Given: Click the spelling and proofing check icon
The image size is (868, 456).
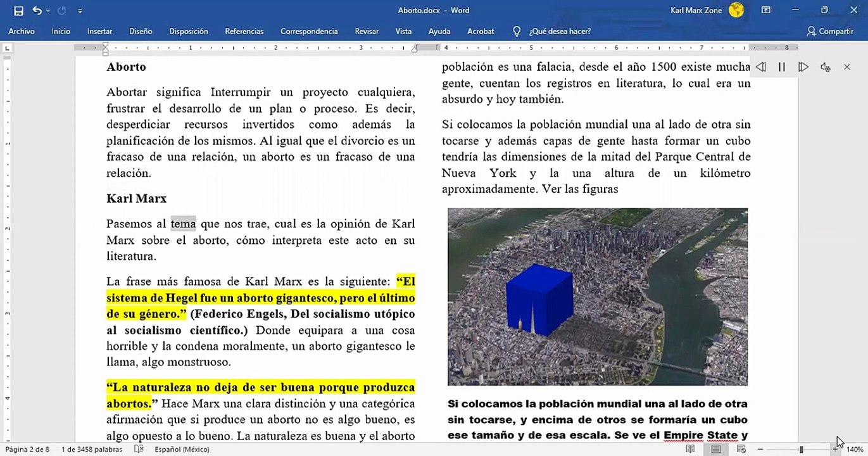Looking at the screenshot, I should click(139, 449).
